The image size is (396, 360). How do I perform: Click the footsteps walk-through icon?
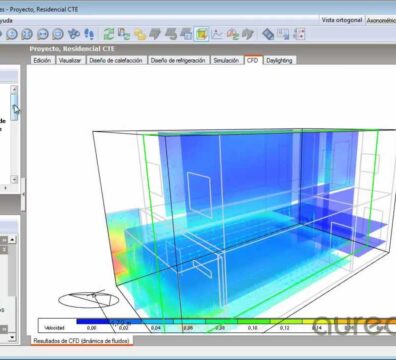(89, 34)
